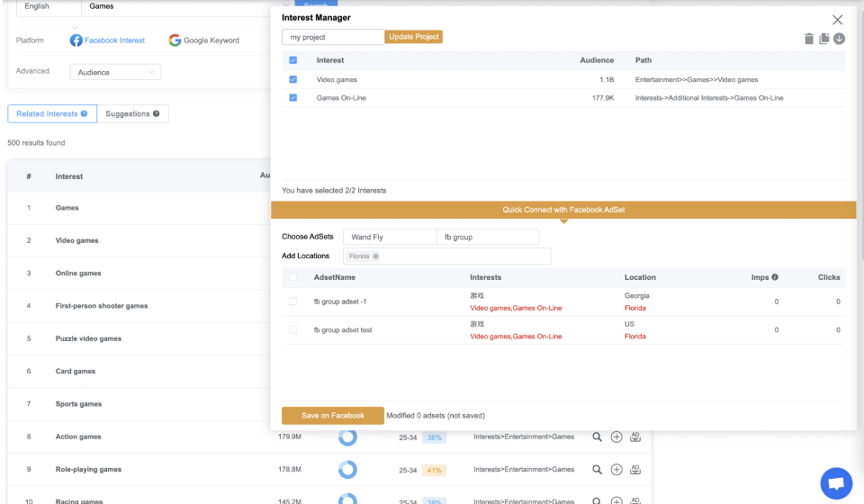Screen dimensions: 864x504
Task: Open the Imps column info icon
Action: tap(775, 277)
